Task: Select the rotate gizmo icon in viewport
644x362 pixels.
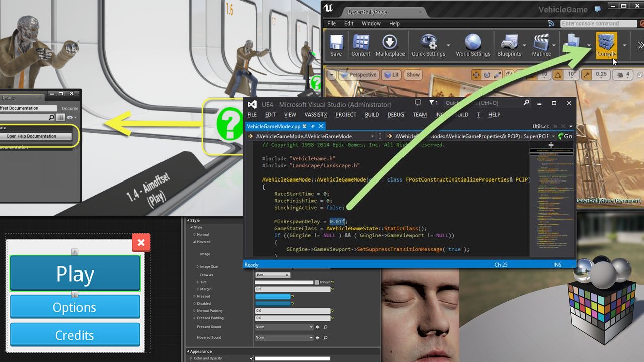Action: click(x=487, y=75)
